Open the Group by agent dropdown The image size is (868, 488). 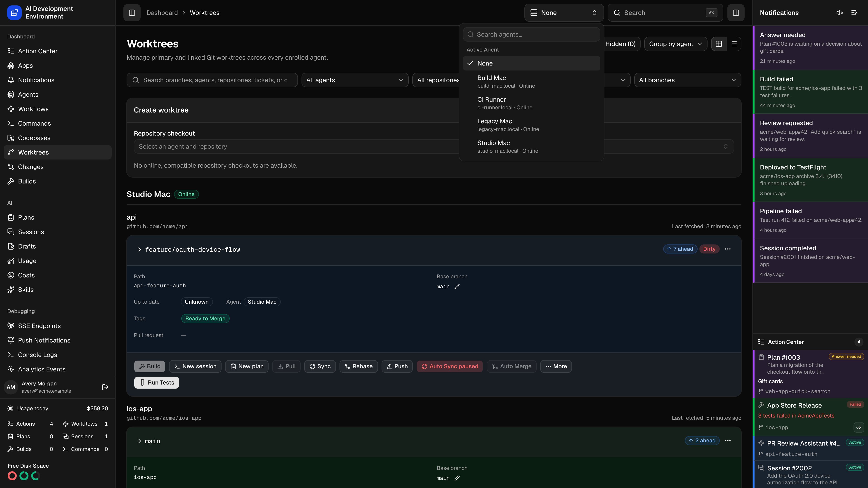[x=676, y=44]
